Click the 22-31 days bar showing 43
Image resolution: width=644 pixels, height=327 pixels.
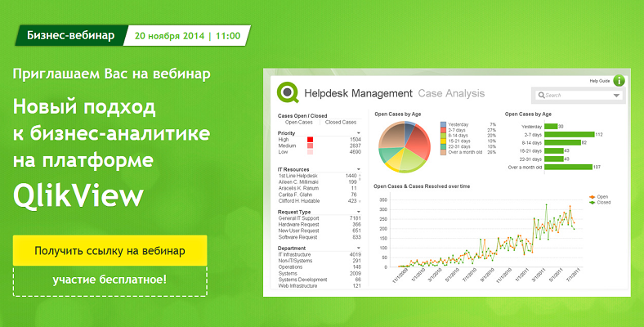click(x=554, y=159)
